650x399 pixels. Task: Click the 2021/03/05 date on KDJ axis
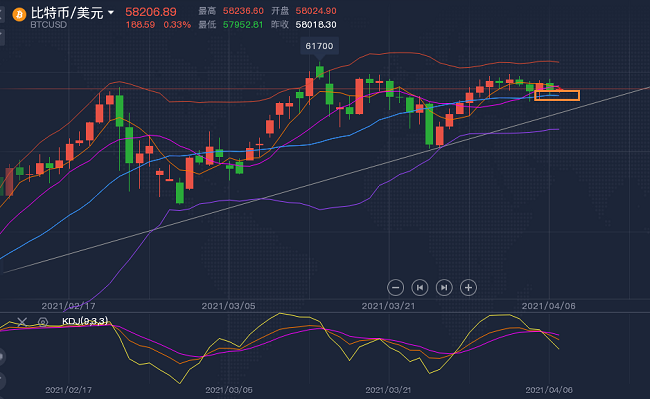[229, 390]
